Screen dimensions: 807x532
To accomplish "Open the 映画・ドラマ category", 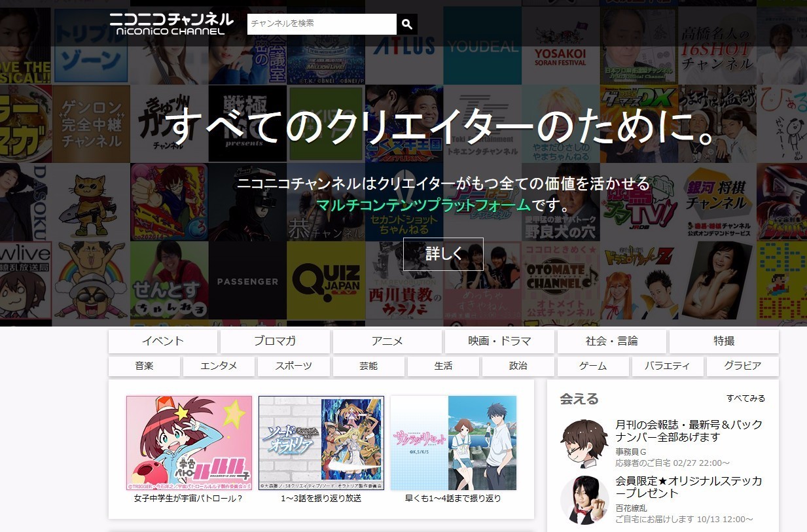I will tap(499, 341).
